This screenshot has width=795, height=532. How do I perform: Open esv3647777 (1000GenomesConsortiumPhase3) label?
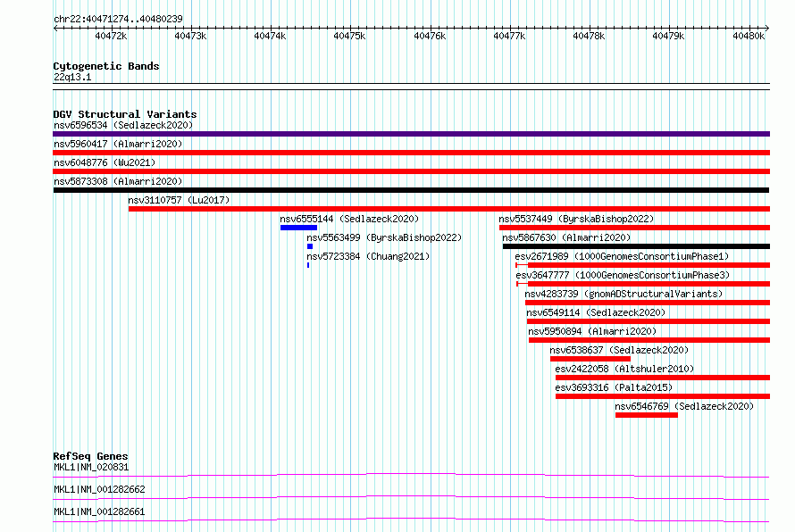(623, 275)
